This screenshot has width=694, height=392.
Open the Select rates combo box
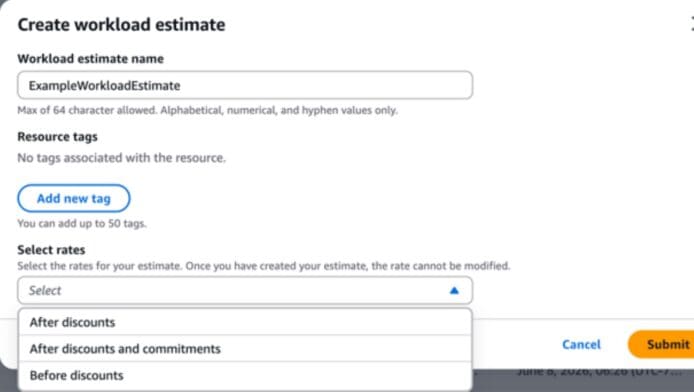click(245, 291)
